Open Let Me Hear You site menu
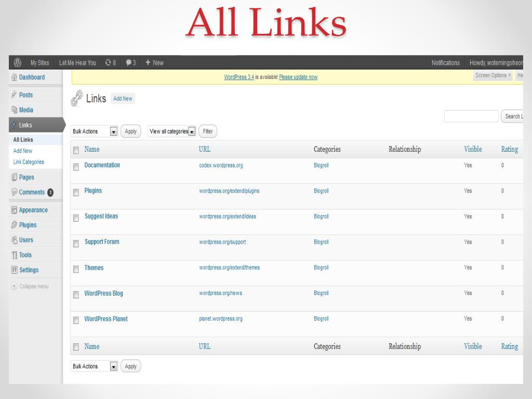Screen dimensions: 532x399 (77, 63)
